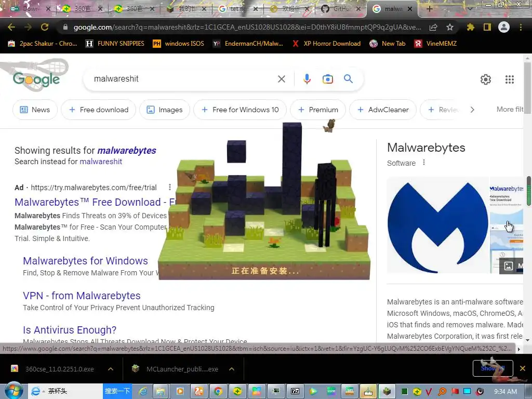Image resolution: width=532 pixels, height=399 pixels.
Task: Open the 2pac Shakur bookmark
Action: (x=43, y=44)
